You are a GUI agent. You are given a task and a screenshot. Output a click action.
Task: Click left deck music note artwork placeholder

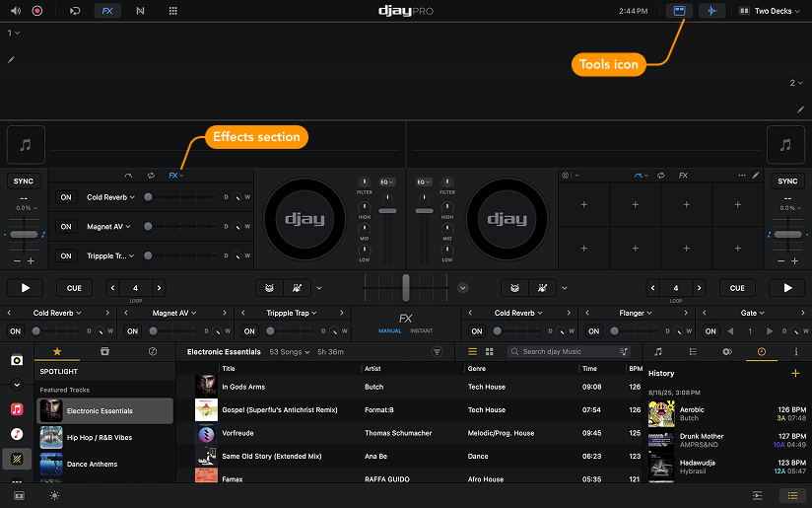[26, 145]
